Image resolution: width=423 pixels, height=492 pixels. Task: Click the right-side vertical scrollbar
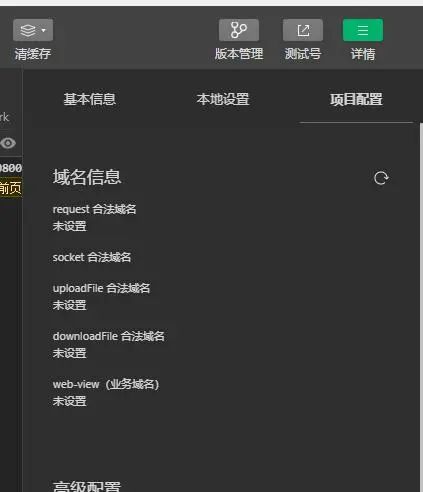[x=421, y=307]
